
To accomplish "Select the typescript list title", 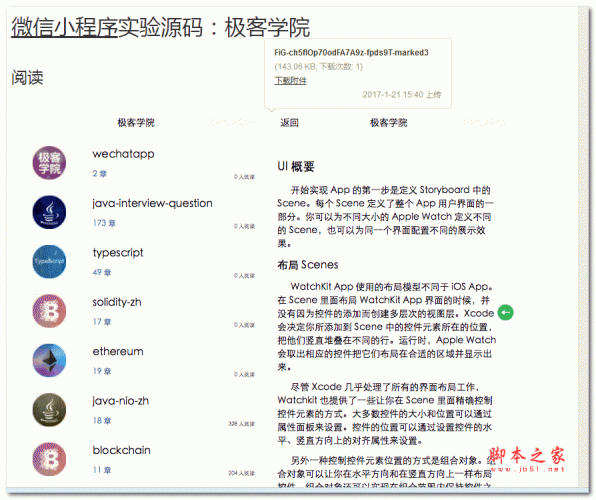I will pyautogui.click(x=118, y=253).
